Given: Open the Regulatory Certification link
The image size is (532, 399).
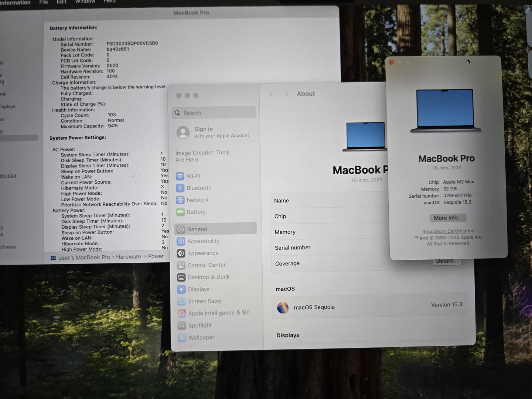Looking at the screenshot, I should click(x=448, y=231).
